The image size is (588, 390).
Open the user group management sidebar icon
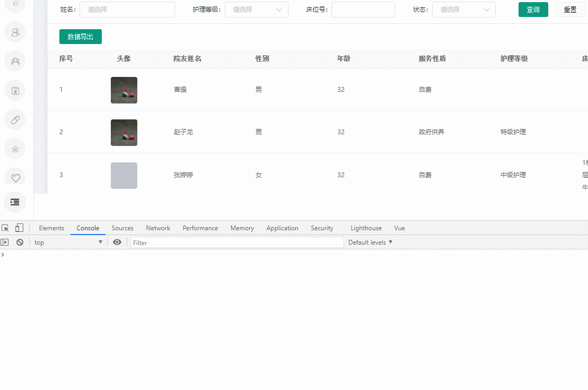coord(15,61)
